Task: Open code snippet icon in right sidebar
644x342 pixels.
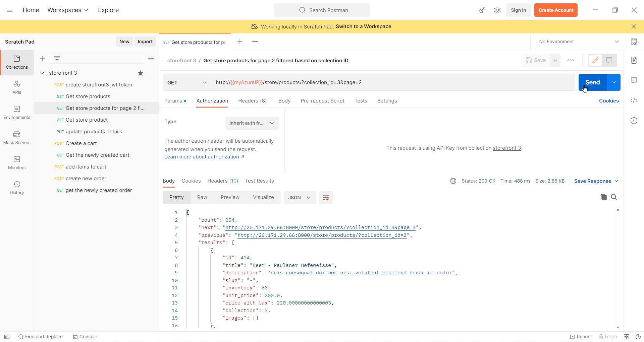Action: pyautogui.click(x=634, y=100)
